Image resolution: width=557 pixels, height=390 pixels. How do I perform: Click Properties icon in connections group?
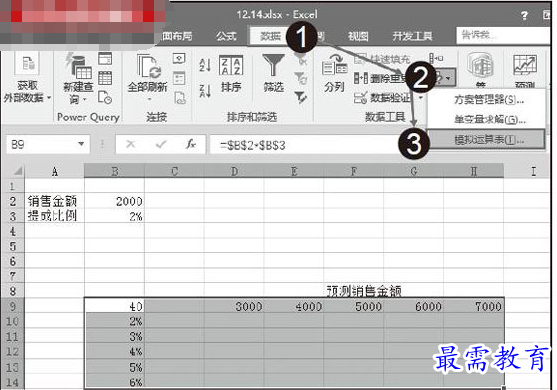pos(179,78)
